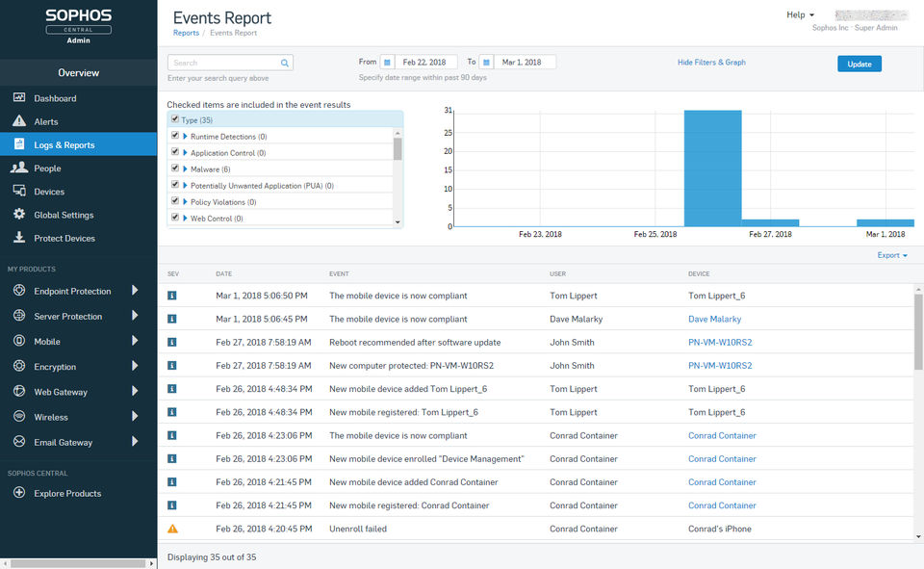Open the Export dropdown

[891, 255]
